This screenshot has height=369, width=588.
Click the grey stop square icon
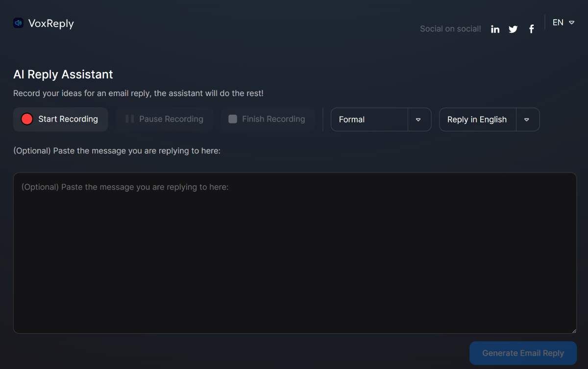pyautogui.click(x=233, y=119)
